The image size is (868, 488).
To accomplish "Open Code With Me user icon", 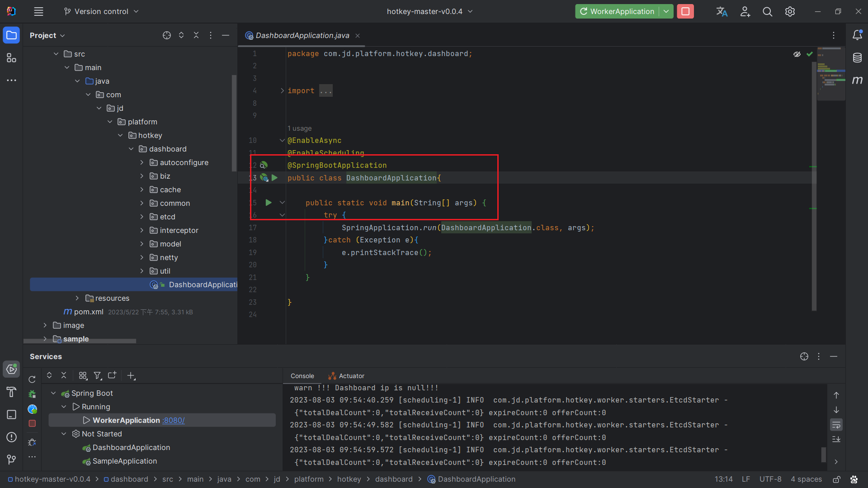I will pyautogui.click(x=745, y=11).
